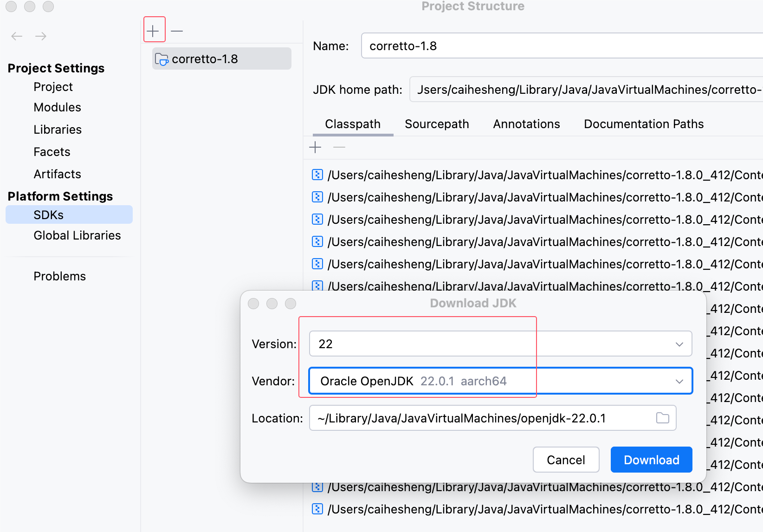Open the Version dropdown showing 22
Viewport: 763px width, 532px height.
click(x=500, y=344)
